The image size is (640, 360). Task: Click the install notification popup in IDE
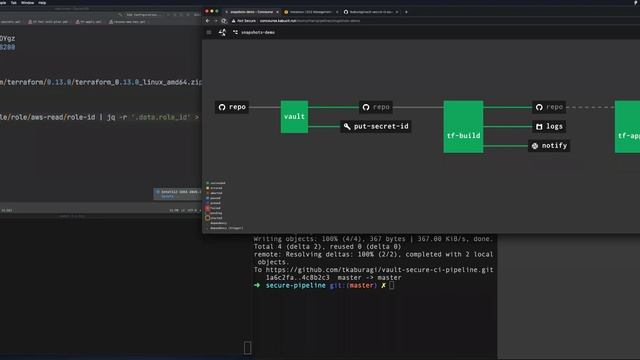pyautogui.click(x=177, y=194)
